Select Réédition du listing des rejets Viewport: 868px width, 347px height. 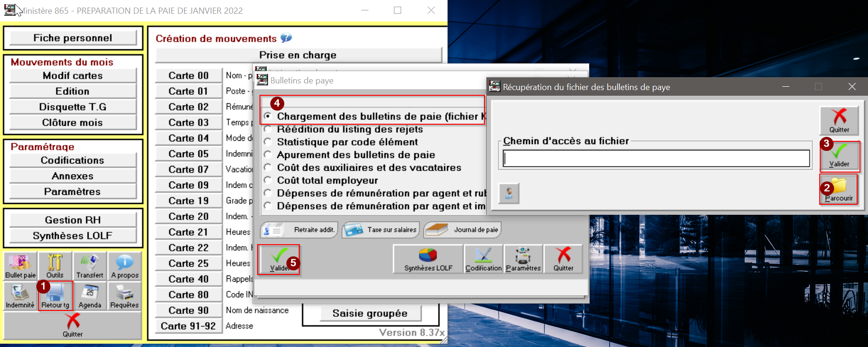268,129
